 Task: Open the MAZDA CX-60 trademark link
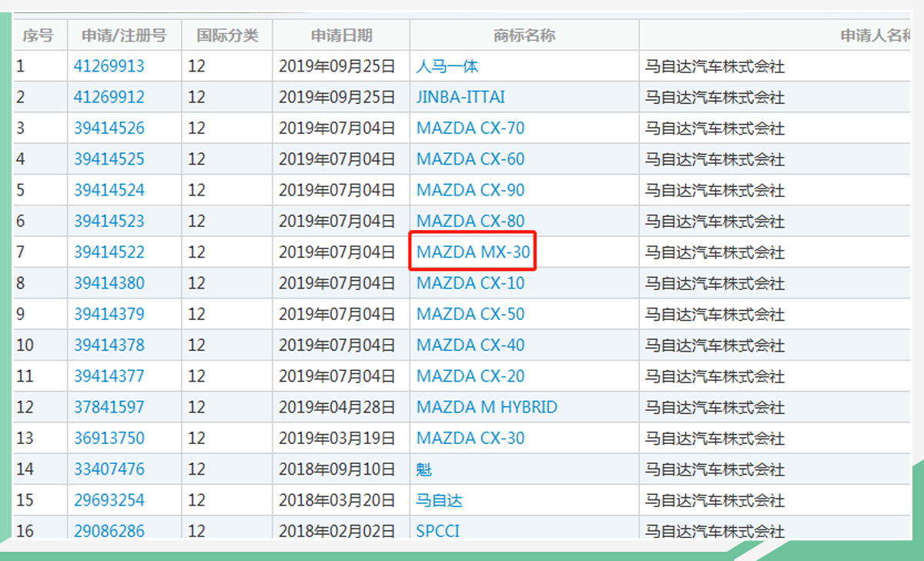coord(470,159)
